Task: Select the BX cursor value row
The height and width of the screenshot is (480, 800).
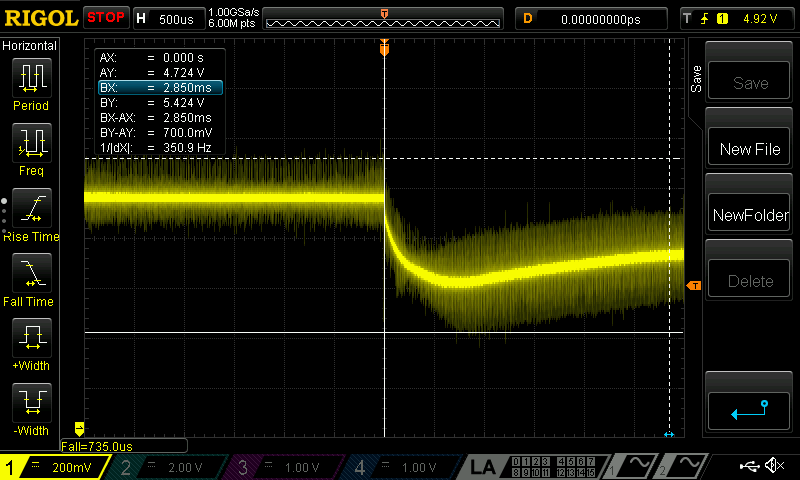Action: pos(159,88)
